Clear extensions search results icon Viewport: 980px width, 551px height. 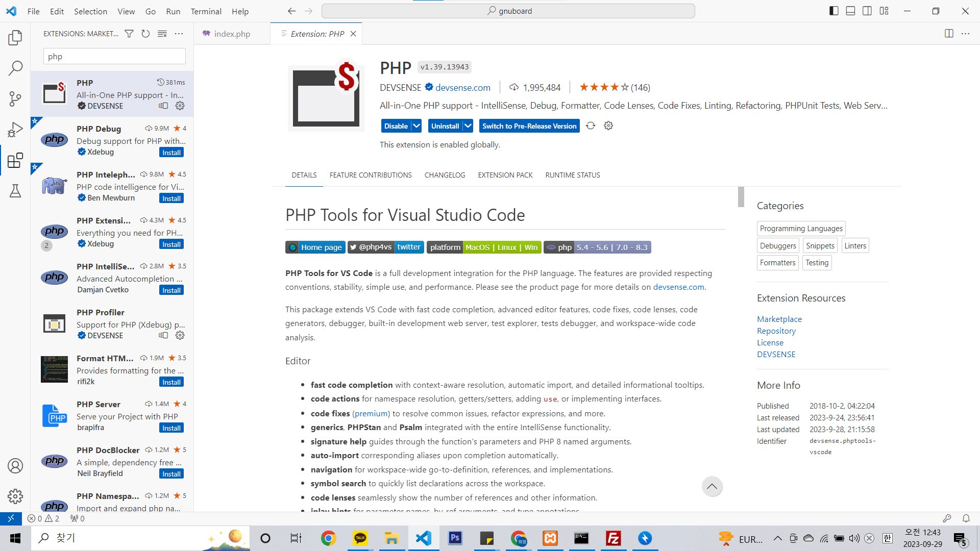(162, 34)
